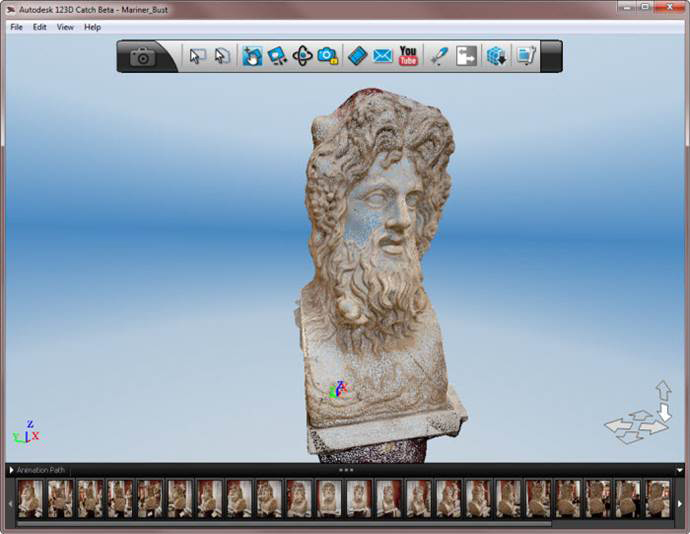Open the File menu

(16, 27)
